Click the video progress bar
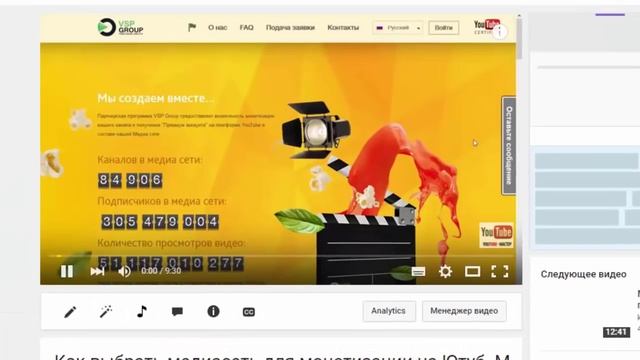640x360 pixels. pos(281,256)
